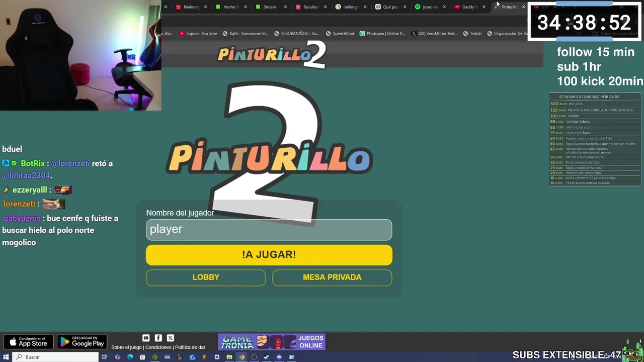Open the Twitch bookmark
644x362 pixels.
(472, 34)
